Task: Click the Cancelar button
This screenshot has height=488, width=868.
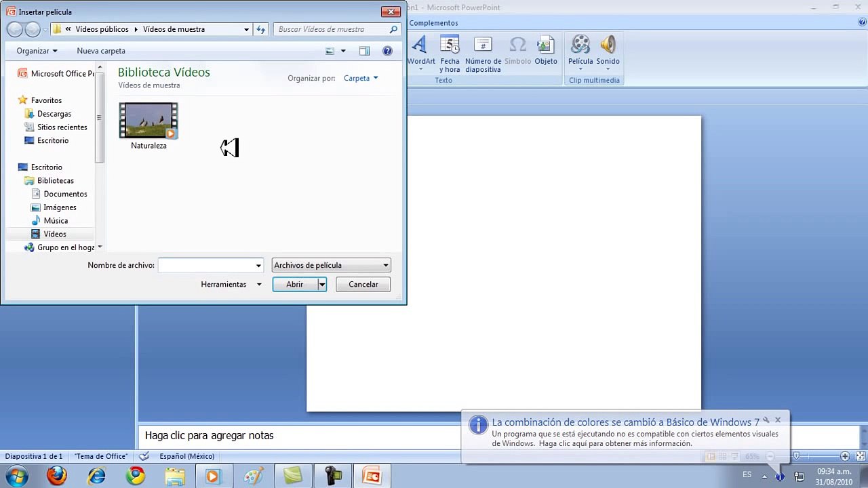Action: [363, 285]
